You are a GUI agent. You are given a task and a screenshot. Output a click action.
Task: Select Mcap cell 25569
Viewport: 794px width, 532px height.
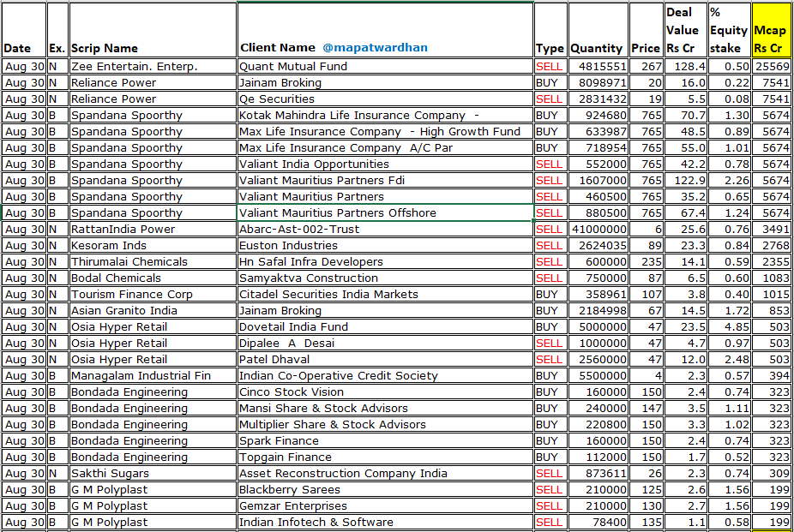[771, 66]
